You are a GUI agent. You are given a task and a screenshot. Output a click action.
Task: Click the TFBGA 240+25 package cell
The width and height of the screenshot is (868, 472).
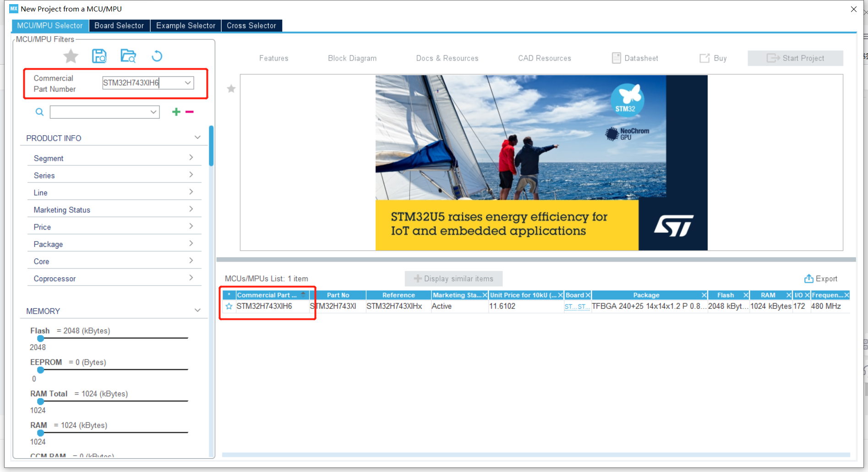(649, 306)
